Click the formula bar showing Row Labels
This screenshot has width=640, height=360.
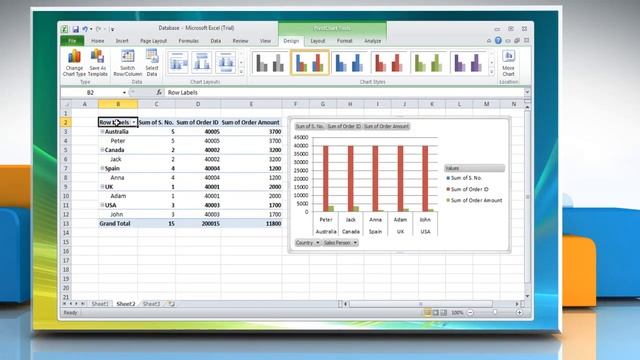(345, 93)
